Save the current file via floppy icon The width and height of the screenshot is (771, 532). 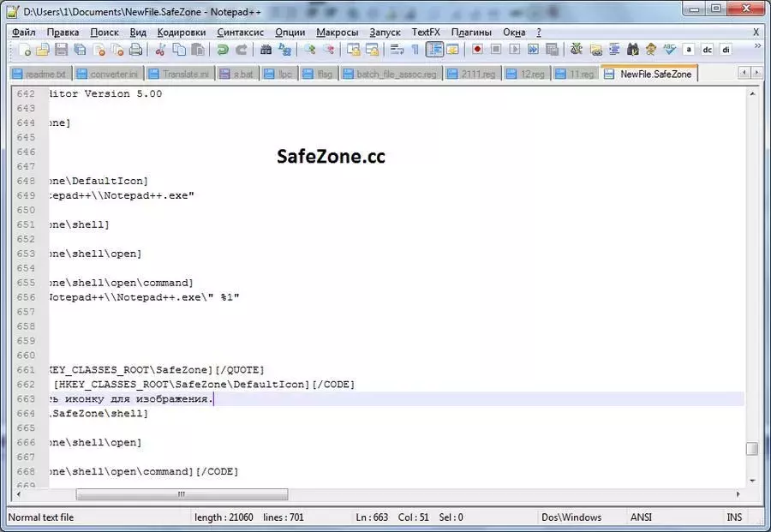click(62, 50)
